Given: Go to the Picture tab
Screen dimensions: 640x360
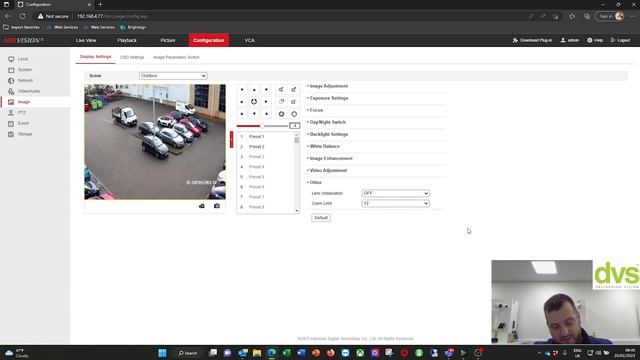Looking at the screenshot, I should pyautogui.click(x=168, y=40).
